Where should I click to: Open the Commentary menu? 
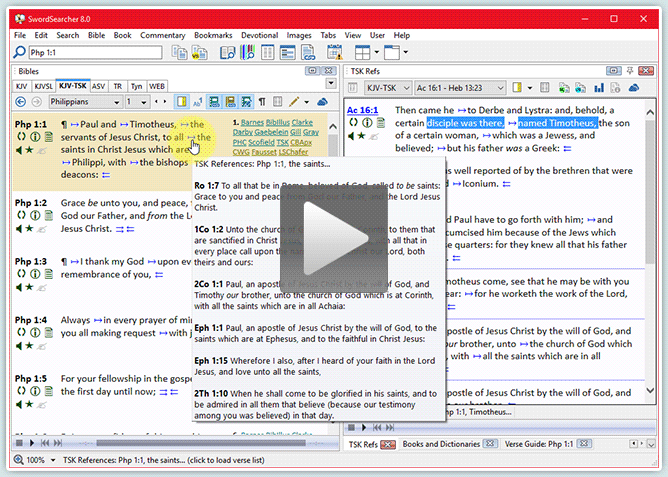[163, 35]
